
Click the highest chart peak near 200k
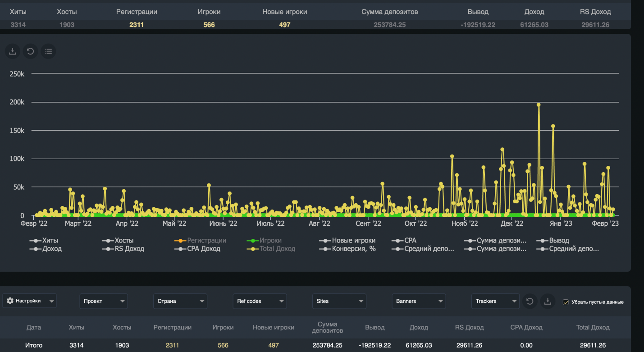(x=539, y=105)
